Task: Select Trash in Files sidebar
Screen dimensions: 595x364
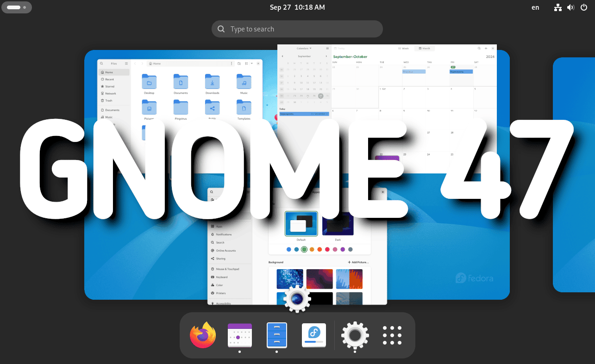Action: (x=114, y=100)
